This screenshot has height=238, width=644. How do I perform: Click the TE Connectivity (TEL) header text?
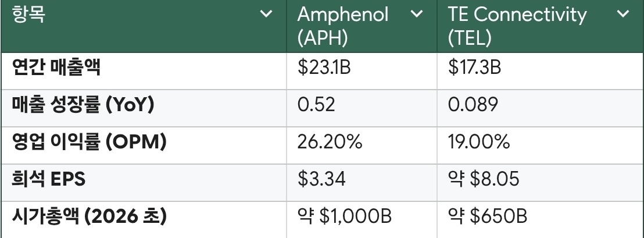(x=517, y=26)
